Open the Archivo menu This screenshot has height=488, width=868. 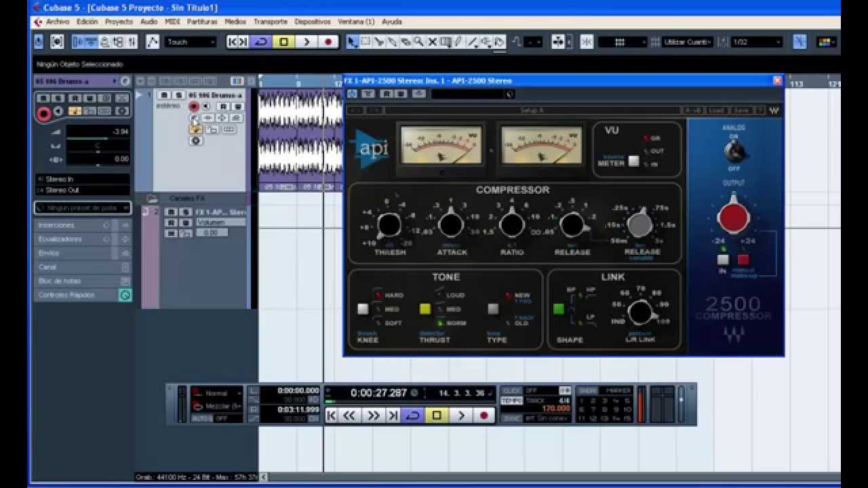58,22
